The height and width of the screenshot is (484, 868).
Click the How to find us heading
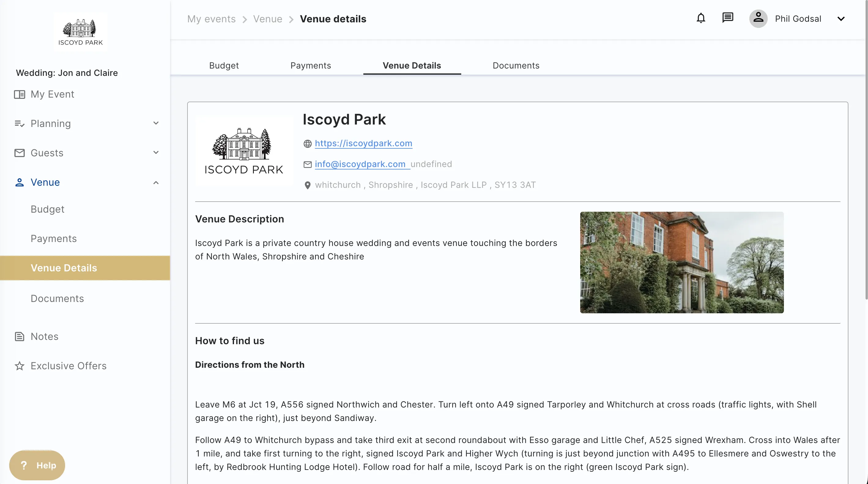click(230, 341)
